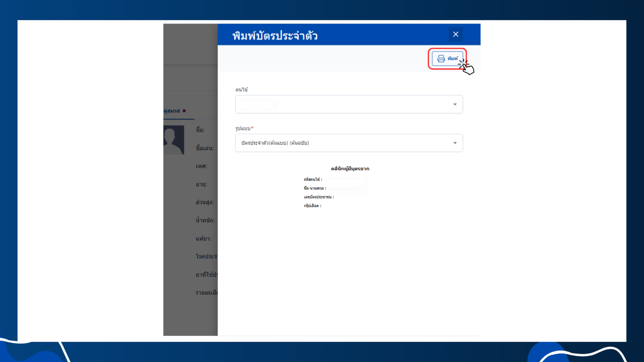Click the กรุ๊ปเลือด label in preview
The height and width of the screenshot is (362, 644).
(x=312, y=206)
